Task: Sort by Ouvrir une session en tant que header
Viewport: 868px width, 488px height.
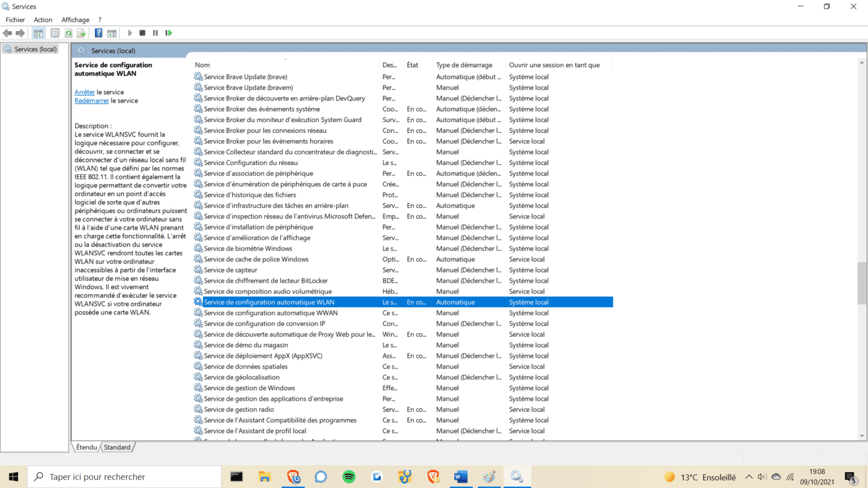Action: (x=559, y=65)
